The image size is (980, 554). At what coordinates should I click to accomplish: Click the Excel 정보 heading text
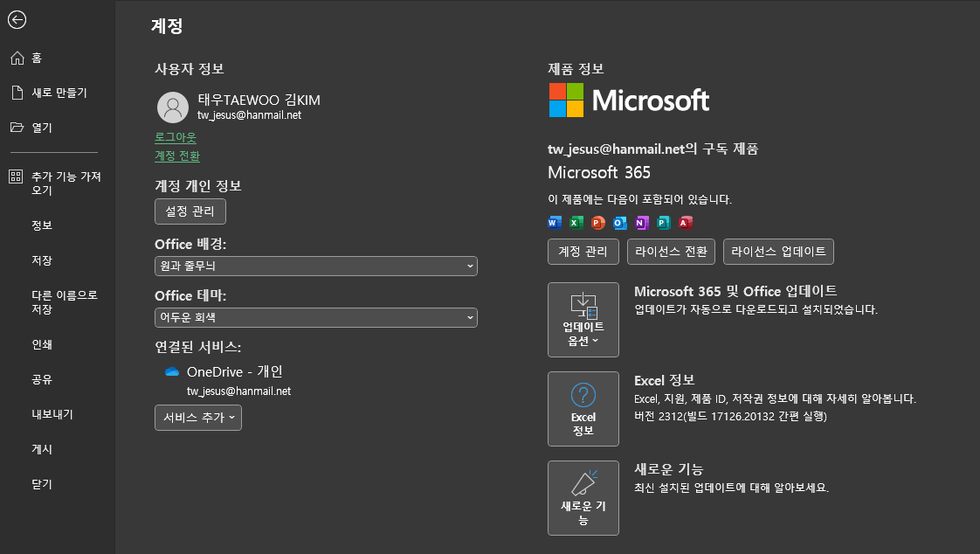[665, 380]
